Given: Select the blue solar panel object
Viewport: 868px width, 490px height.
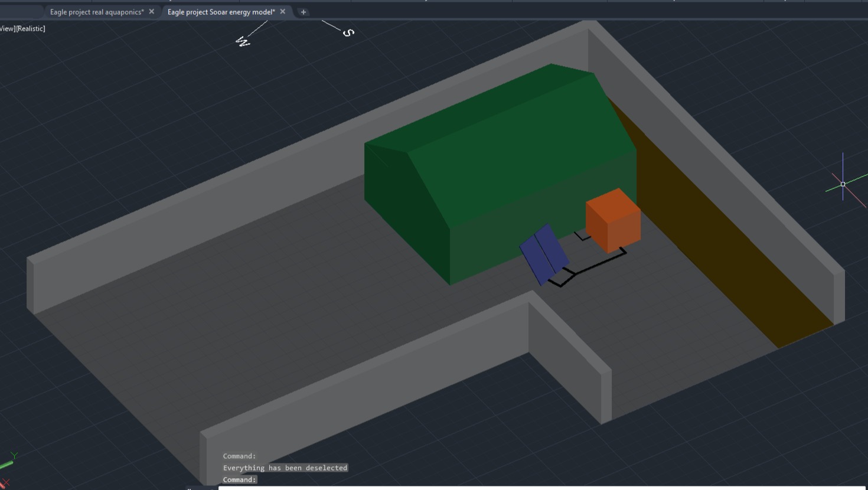Looking at the screenshot, I should pos(544,254).
